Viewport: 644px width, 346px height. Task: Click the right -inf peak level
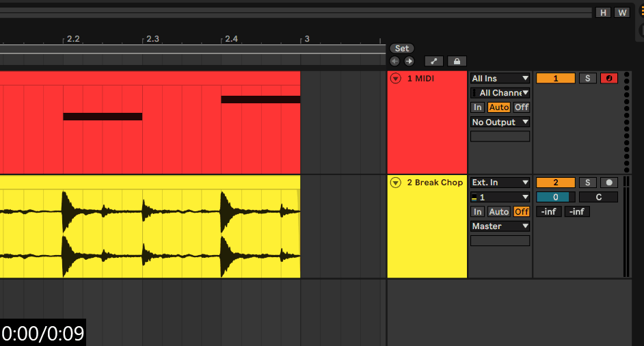(577, 211)
